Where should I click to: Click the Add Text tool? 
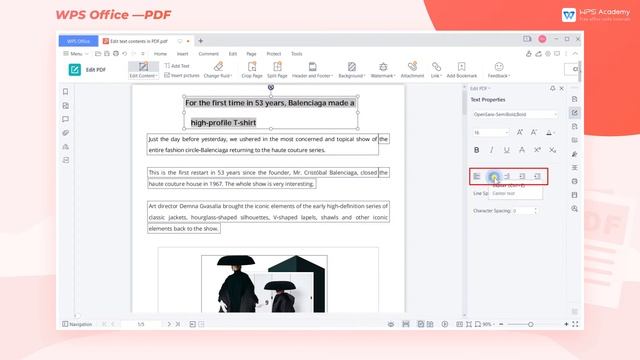click(x=177, y=66)
